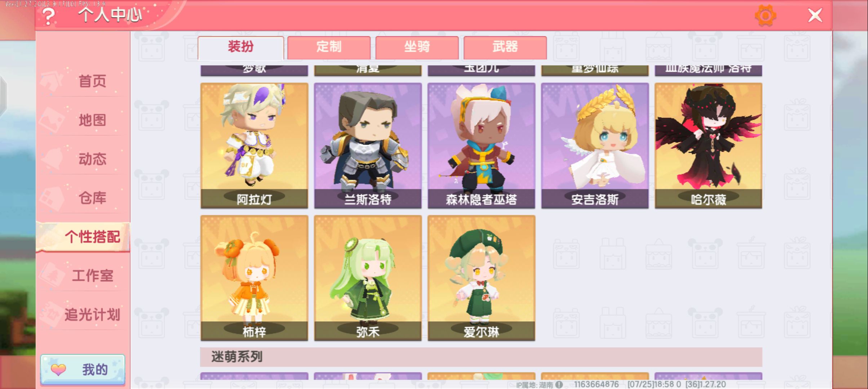Close the personal center panel
Screen dimensions: 868x389
[815, 15]
